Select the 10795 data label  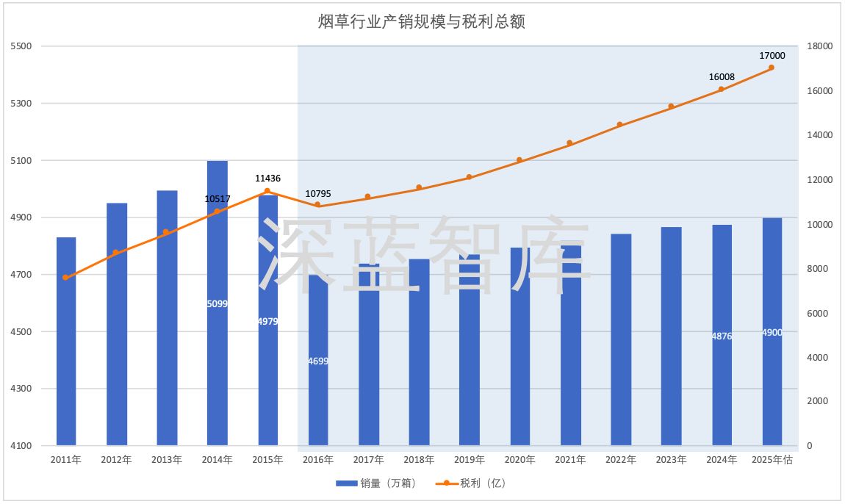tap(317, 194)
